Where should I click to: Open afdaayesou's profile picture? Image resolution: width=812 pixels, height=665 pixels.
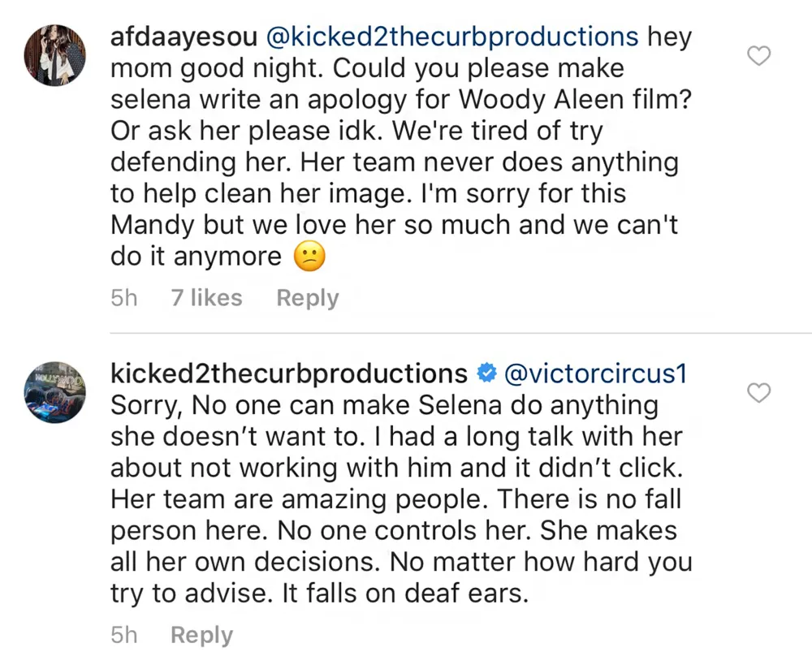coord(54,54)
